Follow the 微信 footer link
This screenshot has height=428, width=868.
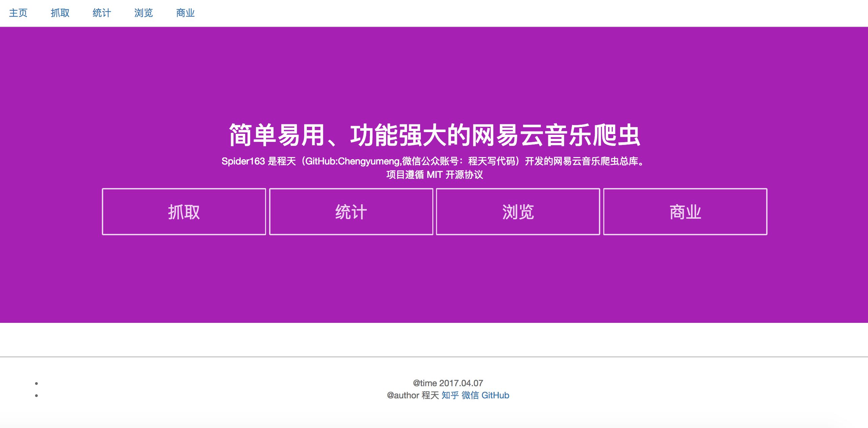pos(470,395)
